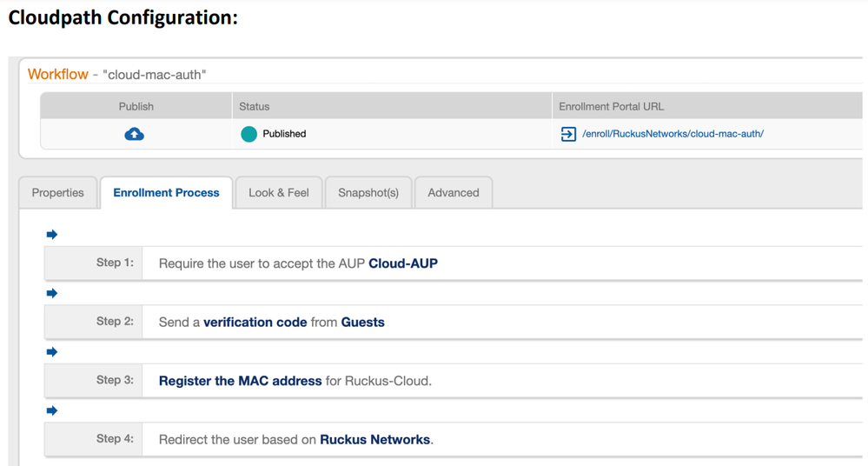Click the Publish cloud upload icon
The image size is (868, 466).
point(135,134)
